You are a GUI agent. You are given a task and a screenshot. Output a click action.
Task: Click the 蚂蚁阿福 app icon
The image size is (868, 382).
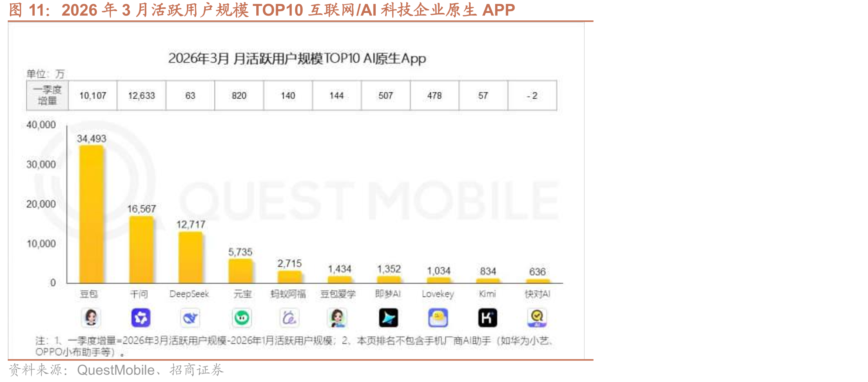(x=290, y=318)
